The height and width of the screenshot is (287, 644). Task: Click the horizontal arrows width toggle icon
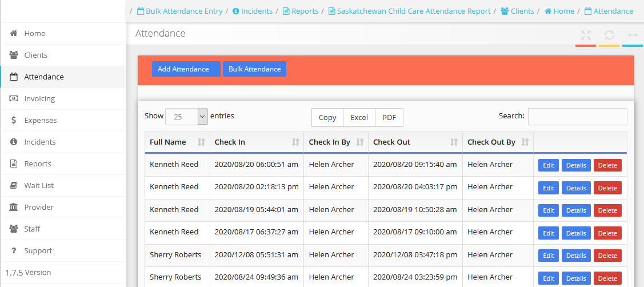(633, 35)
